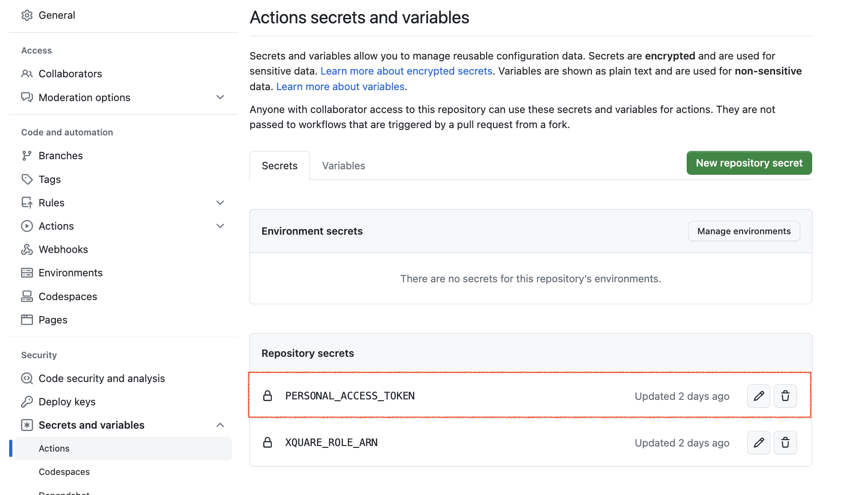
Task: Switch to the Variables tab
Action: (343, 166)
